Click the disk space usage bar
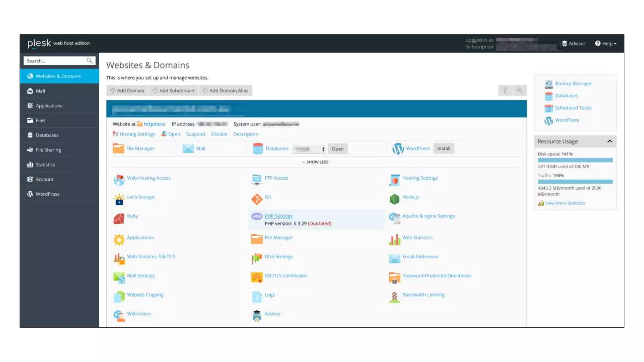Image resolution: width=644 pixels, height=362 pixels. [x=575, y=160]
